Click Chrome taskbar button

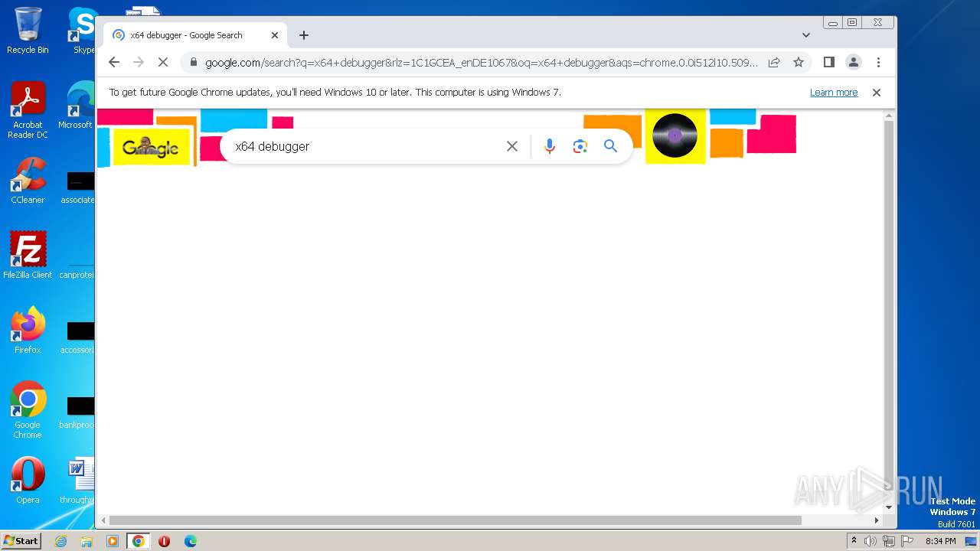tap(139, 541)
